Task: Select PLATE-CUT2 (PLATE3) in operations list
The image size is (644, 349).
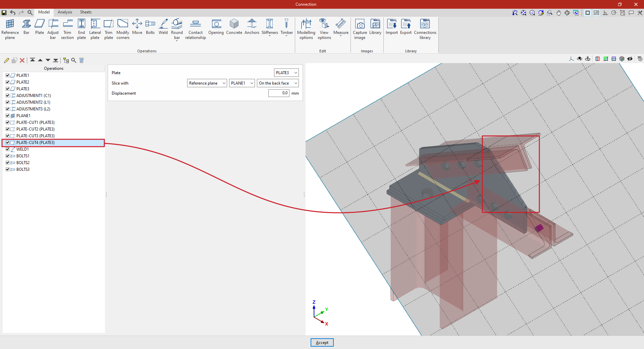Action: 35,129
